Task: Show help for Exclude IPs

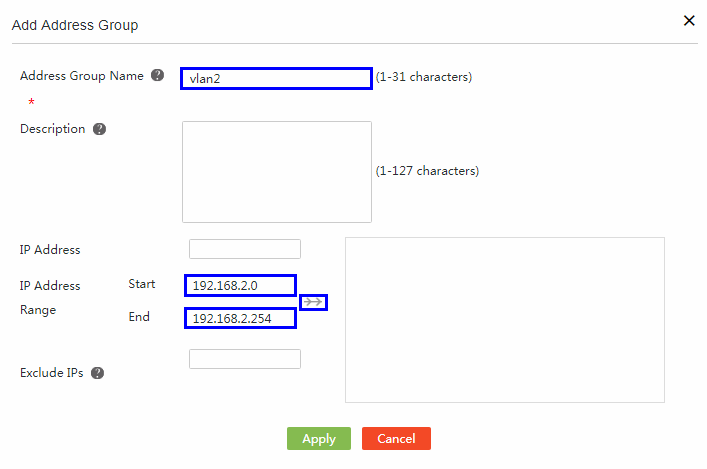Action: coord(97,373)
